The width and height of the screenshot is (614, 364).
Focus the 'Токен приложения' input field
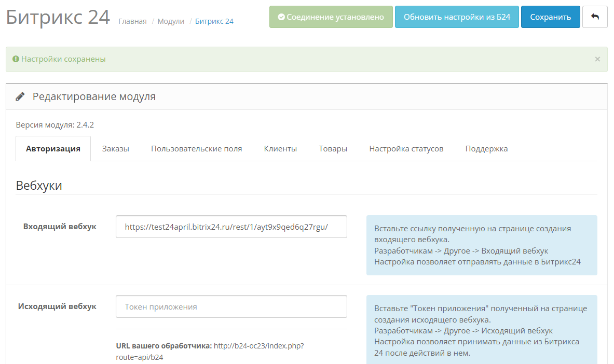point(231,306)
